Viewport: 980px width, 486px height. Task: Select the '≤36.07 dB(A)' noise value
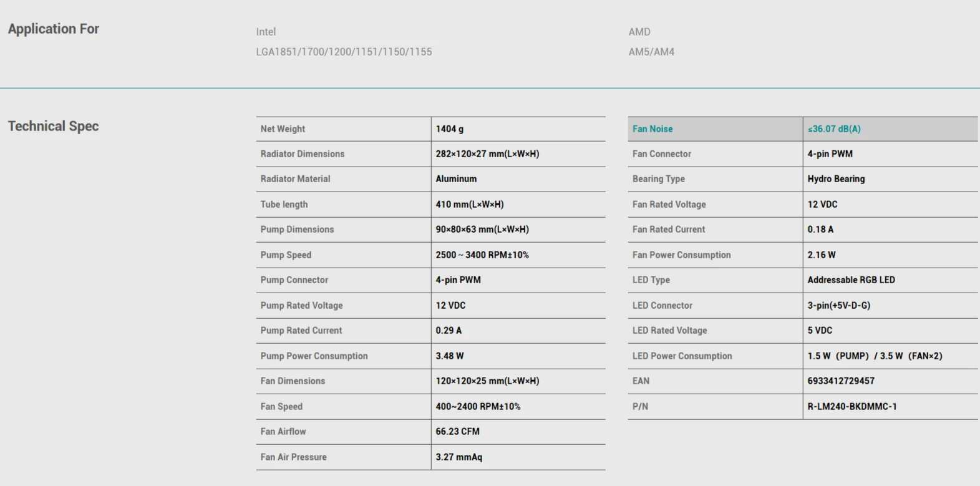(x=834, y=129)
